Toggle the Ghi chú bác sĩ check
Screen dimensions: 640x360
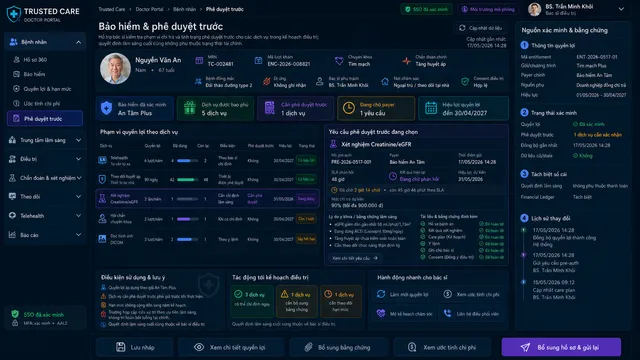pos(423,250)
